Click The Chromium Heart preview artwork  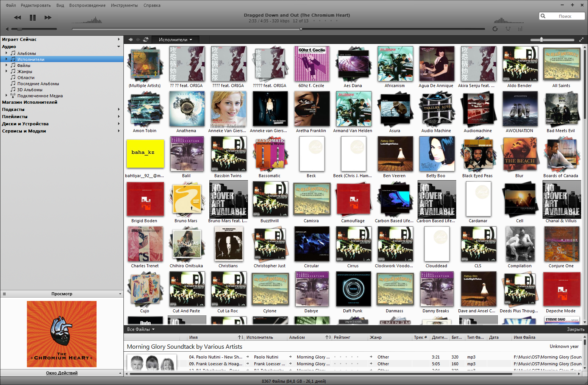62,334
